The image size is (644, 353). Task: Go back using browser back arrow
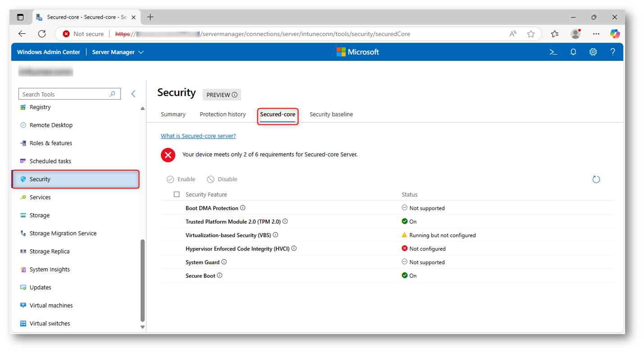coord(22,34)
